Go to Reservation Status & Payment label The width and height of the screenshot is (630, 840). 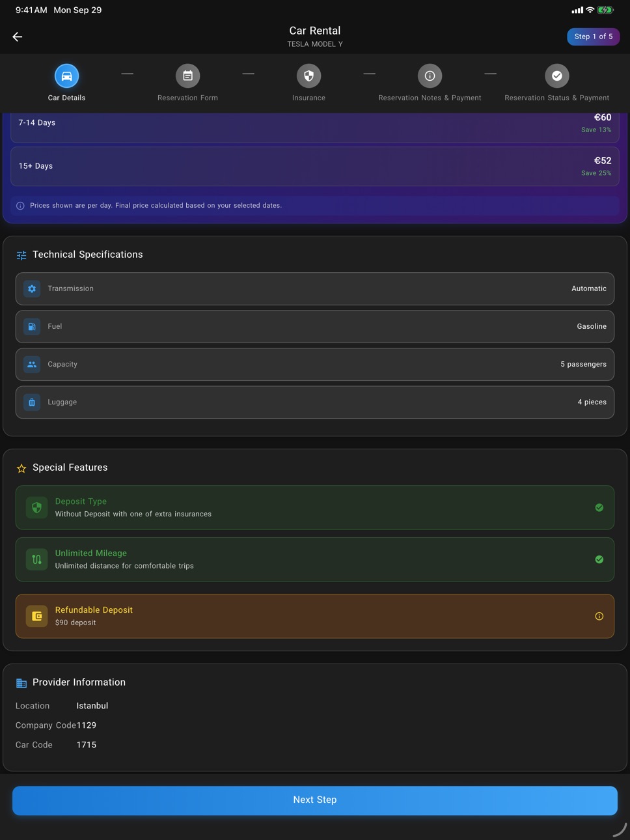click(557, 98)
